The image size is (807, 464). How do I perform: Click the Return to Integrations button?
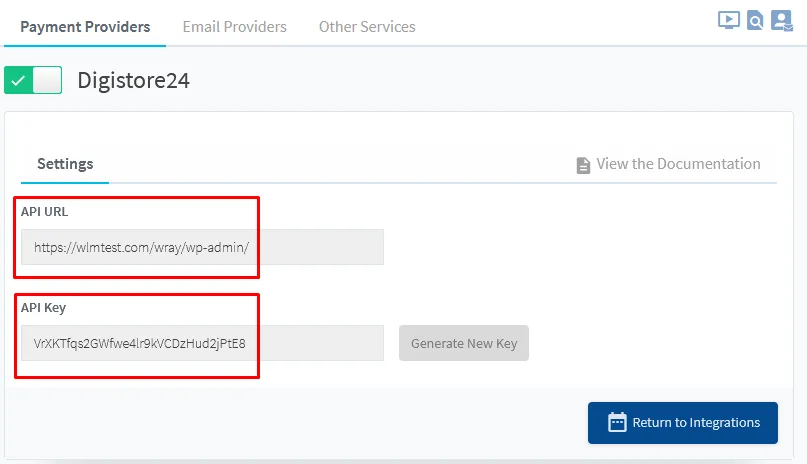click(682, 423)
